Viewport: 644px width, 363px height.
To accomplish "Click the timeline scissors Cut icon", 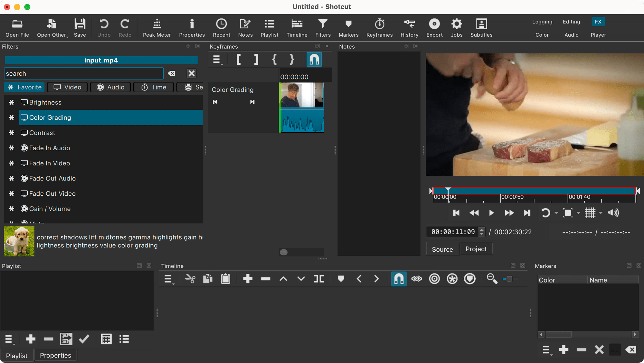I will click(x=190, y=279).
